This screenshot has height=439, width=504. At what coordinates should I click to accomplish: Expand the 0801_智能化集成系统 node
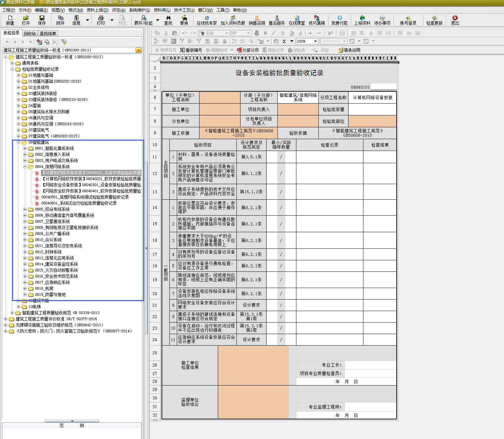[25, 149]
